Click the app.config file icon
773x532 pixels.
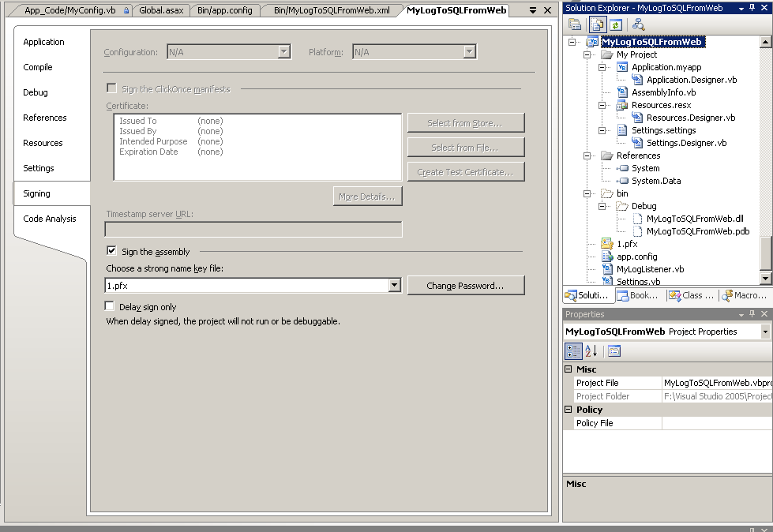click(607, 257)
